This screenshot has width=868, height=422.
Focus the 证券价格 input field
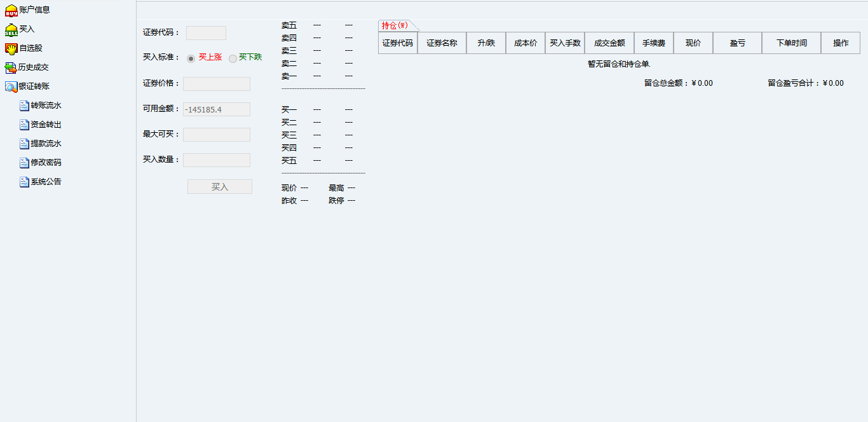(x=217, y=84)
